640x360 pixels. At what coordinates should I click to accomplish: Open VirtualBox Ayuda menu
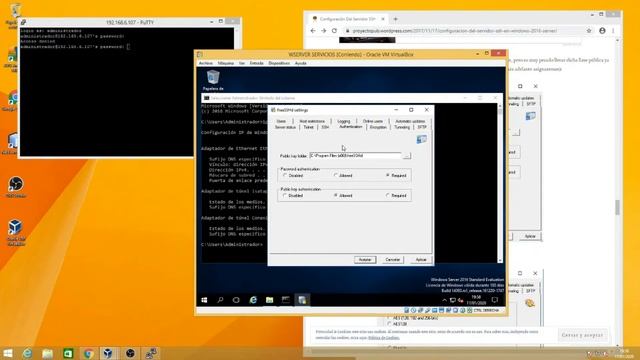[x=300, y=63]
